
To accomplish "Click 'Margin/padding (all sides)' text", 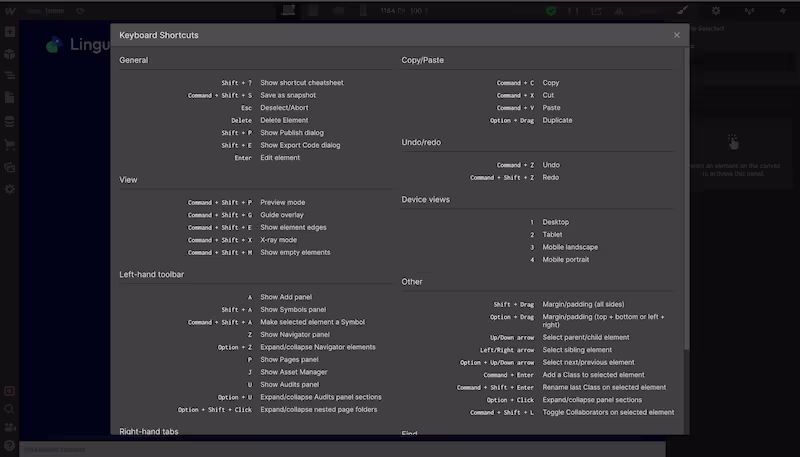I will point(583,304).
